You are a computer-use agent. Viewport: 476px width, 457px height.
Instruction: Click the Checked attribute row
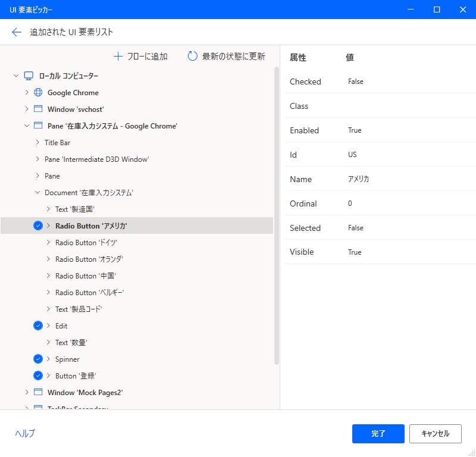coord(380,82)
